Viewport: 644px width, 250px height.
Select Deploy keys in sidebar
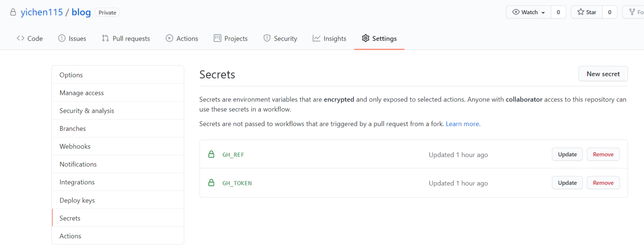tap(77, 200)
